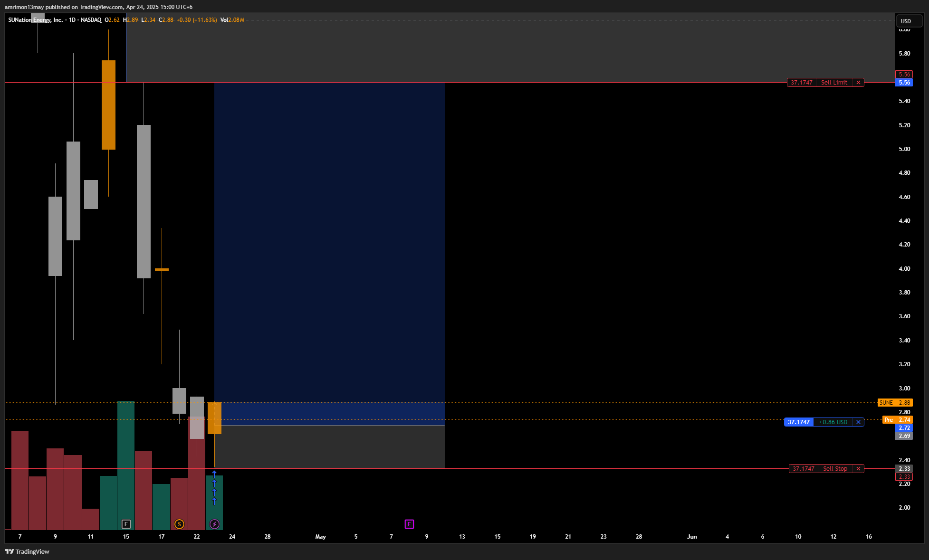Click the split S icon near date 17
Image resolution: width=929 pixels, height=560 pixels.
click(x=179, y=524)
